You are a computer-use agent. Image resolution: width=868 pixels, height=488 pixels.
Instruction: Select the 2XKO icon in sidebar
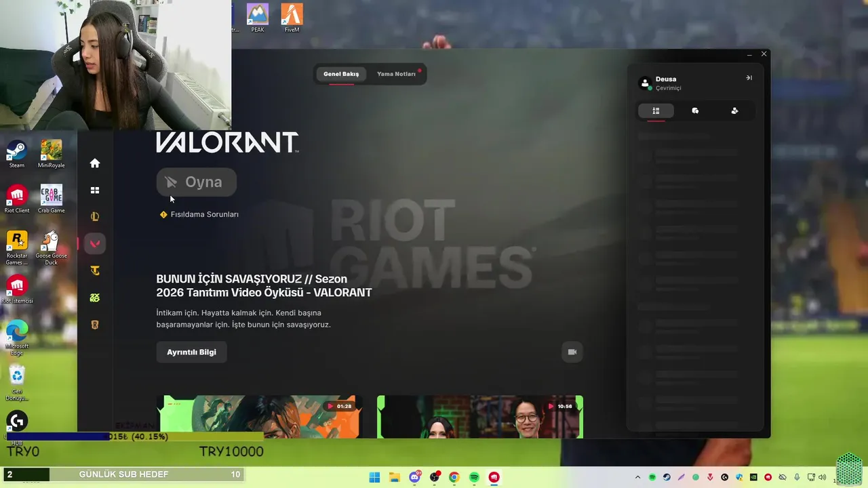click(x=95, y=298)
